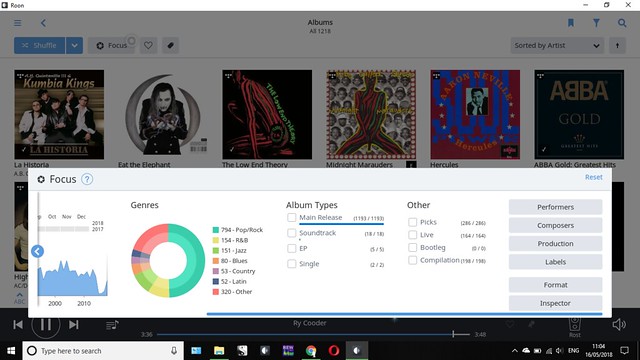Viewport: 640px width, 360px height.
Task: Click the Shuffle button
Action: click(39, 45)
